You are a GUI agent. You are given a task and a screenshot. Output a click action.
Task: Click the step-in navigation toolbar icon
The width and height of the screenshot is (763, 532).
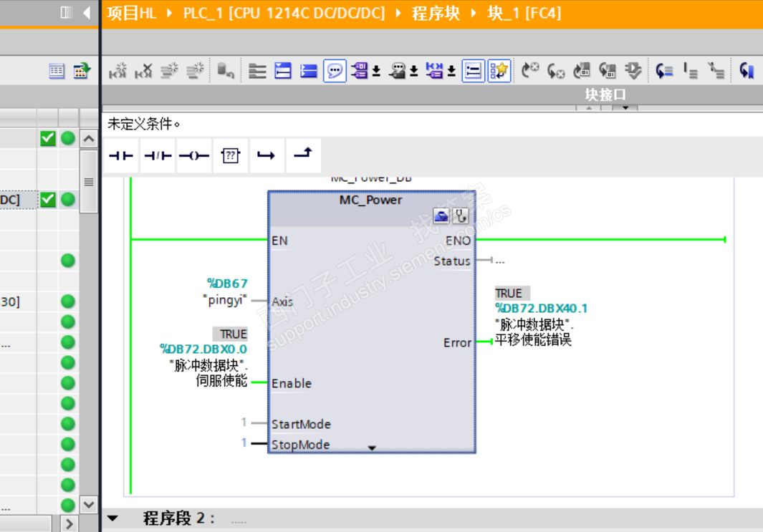pos(664,71)
